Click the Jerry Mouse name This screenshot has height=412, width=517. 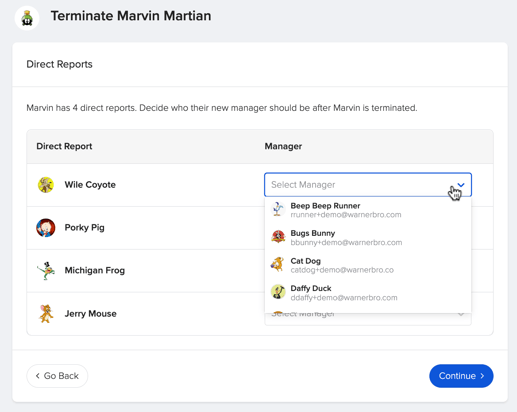coord(90,314)
